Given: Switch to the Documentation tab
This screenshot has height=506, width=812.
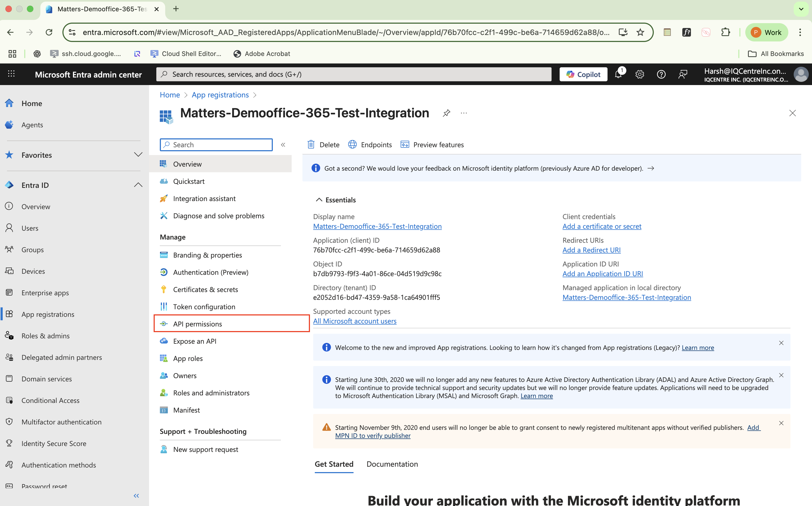Looking at the screenshot, I should click(x=392, y=464).
